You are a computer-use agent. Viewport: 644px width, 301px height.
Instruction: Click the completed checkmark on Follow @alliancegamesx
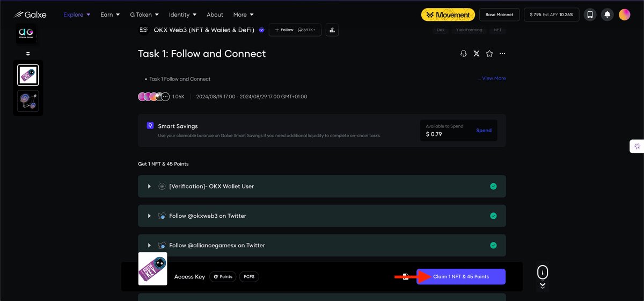pos(493,245)
